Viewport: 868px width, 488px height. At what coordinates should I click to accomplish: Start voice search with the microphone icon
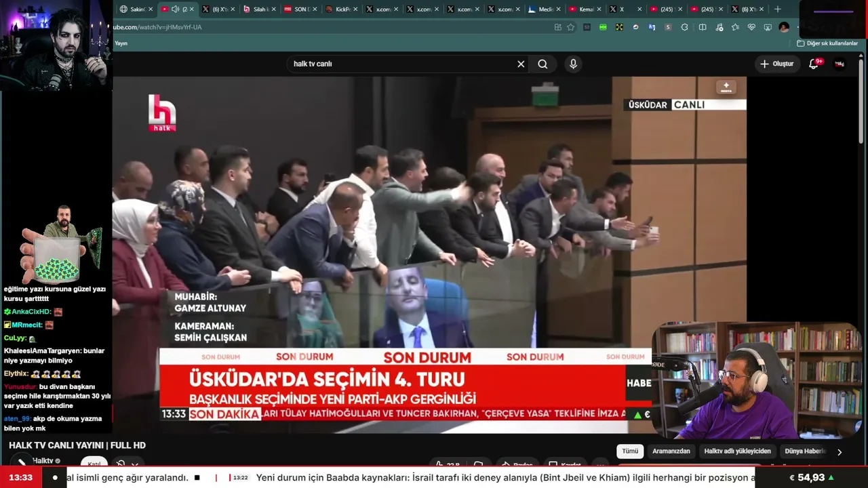[573, 64]
